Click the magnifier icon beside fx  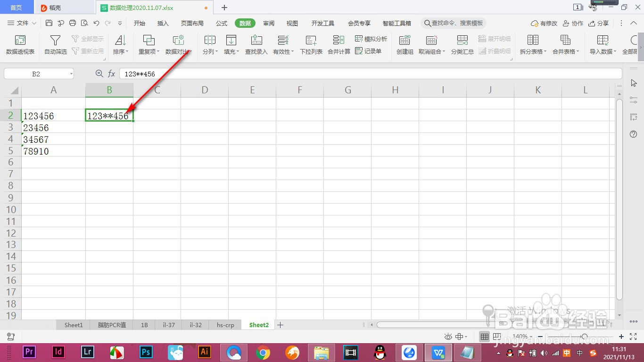pos(99,74)
